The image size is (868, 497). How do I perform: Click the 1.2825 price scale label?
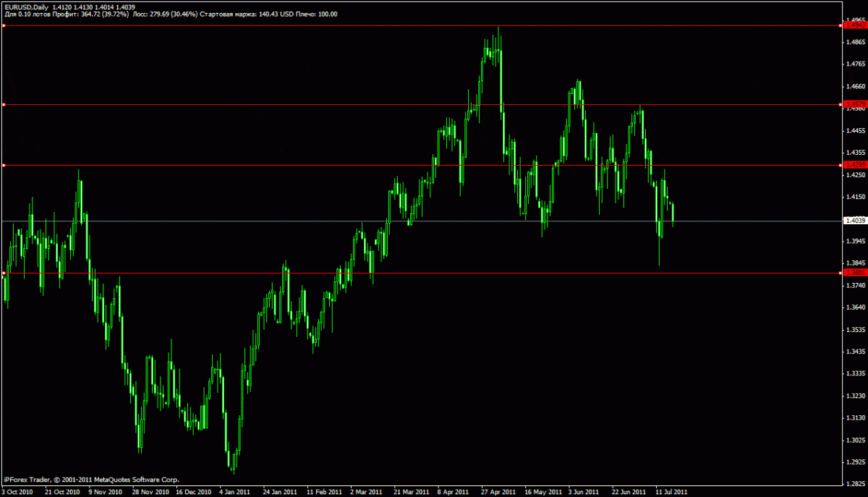[854, 483]
